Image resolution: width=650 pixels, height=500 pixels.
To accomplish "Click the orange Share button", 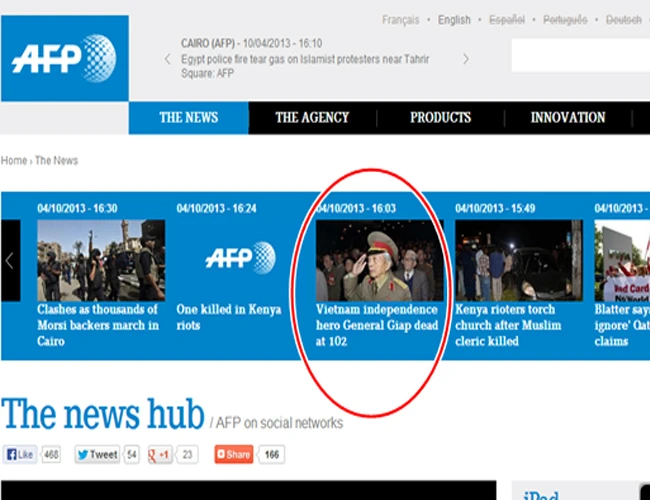I will point(234,454).
